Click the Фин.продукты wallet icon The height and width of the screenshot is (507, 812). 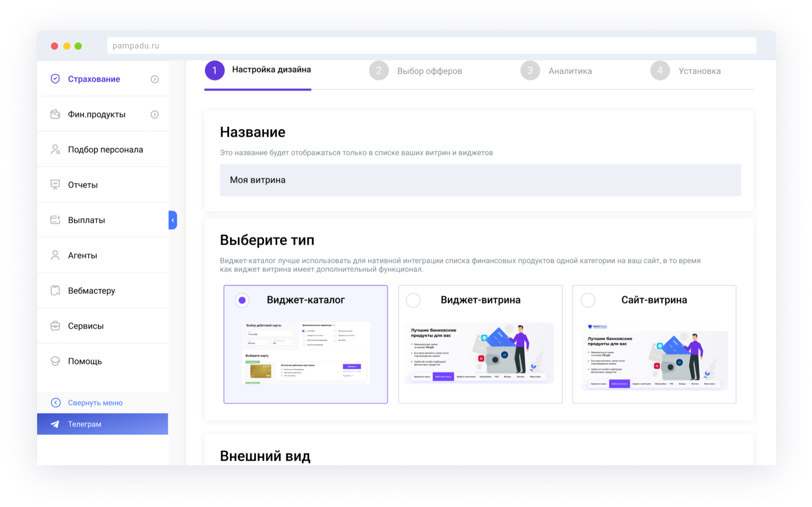(x=55, y=114)
